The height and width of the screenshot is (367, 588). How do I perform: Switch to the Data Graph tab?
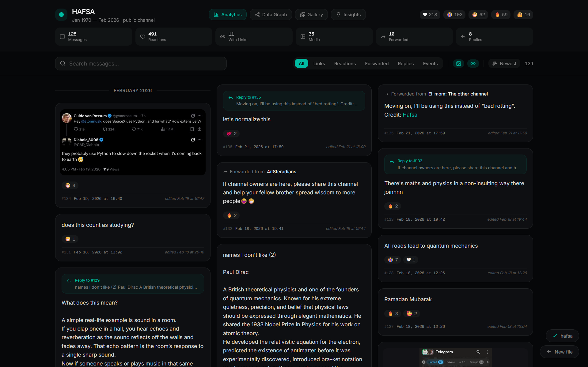point(271,15)
